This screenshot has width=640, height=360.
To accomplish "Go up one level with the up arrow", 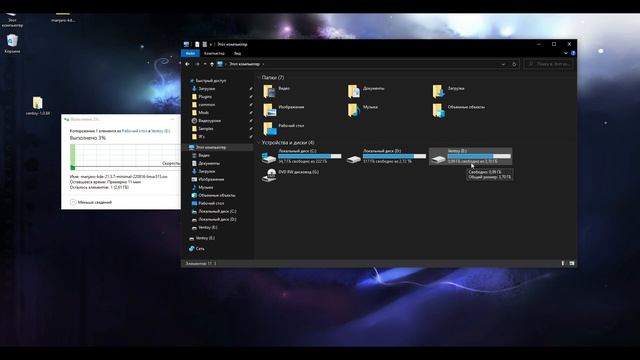I will click(211, 64).
